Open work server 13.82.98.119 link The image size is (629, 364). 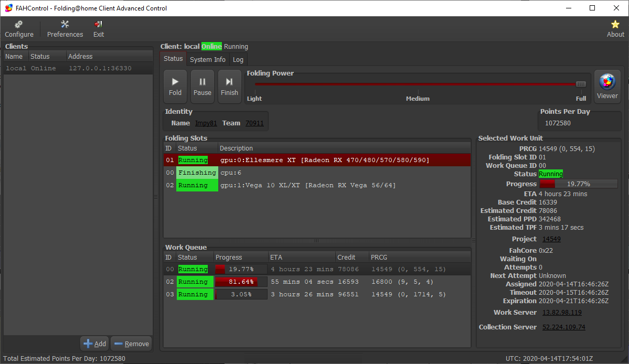[562, 312]
